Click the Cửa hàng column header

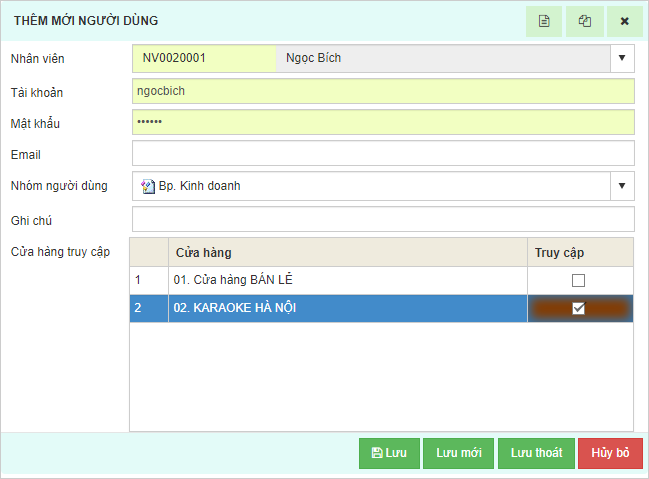pos(347,253)
